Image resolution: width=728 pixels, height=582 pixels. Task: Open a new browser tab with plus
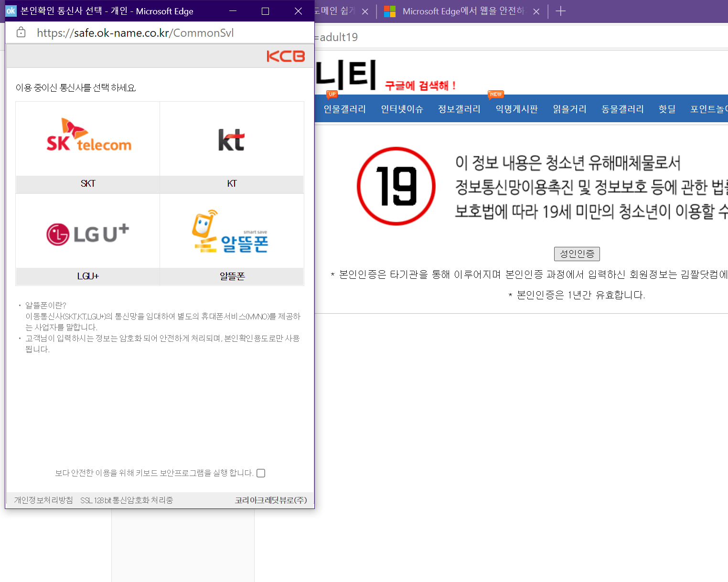coord(561,11)
